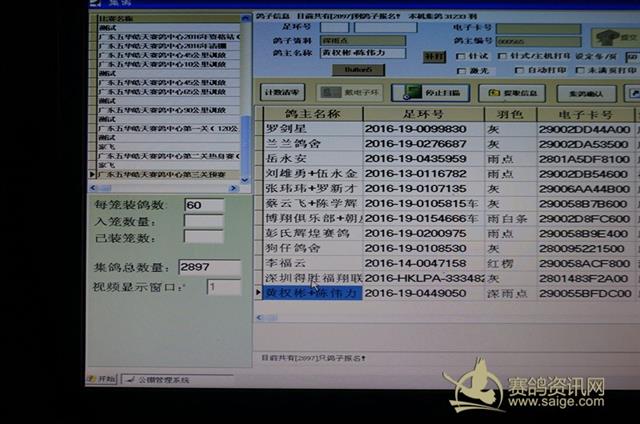Screen dimensions: 640x424
Task: Click the Windows 开始 Start button
Action: pos(101,379)
